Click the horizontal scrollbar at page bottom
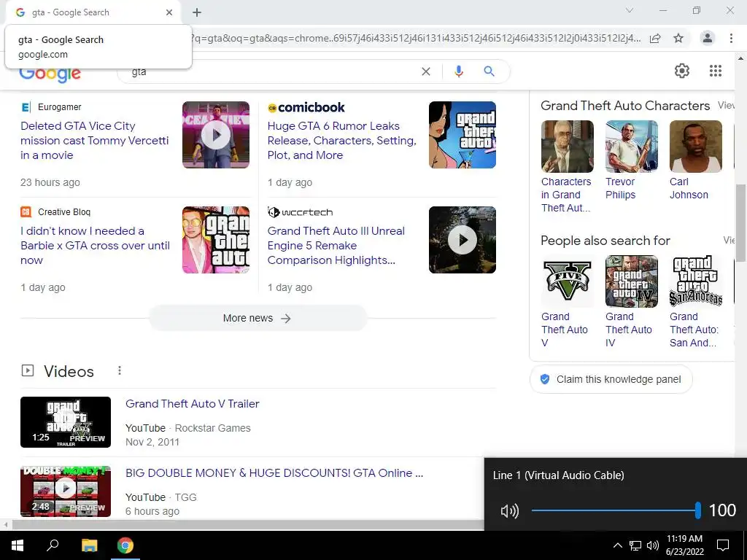747x560 pixels. point(248,525)
